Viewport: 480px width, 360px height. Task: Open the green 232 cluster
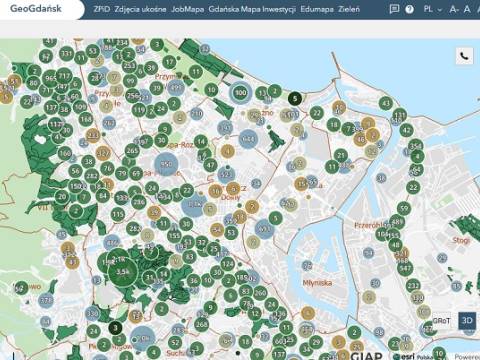point(413,286)
